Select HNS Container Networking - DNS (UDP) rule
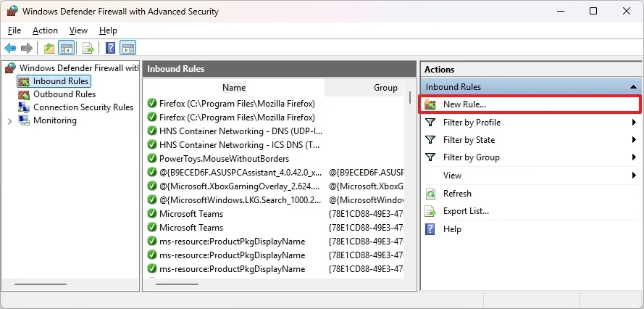 click(x=241, y=131)
